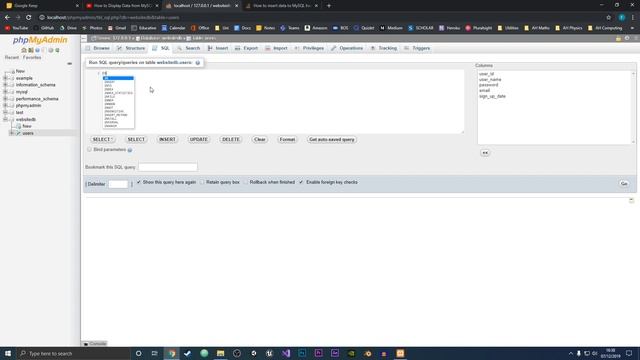Uncheck Enable foreign key checks
The height and width of the screenshot is (360, 640).
pos(301,182)
